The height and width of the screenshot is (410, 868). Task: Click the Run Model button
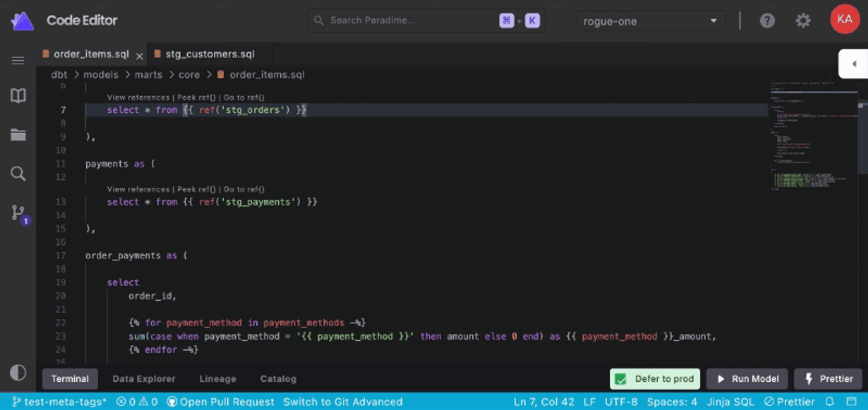point(747,379)
